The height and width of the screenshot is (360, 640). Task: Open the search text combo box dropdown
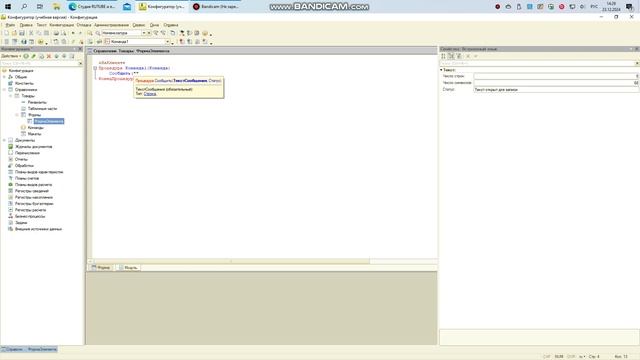point(144,33)
